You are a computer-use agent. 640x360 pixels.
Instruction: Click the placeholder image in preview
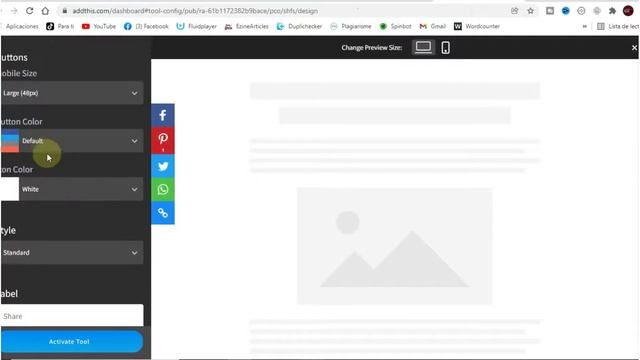pyautogui.click(x=395, y=246)
